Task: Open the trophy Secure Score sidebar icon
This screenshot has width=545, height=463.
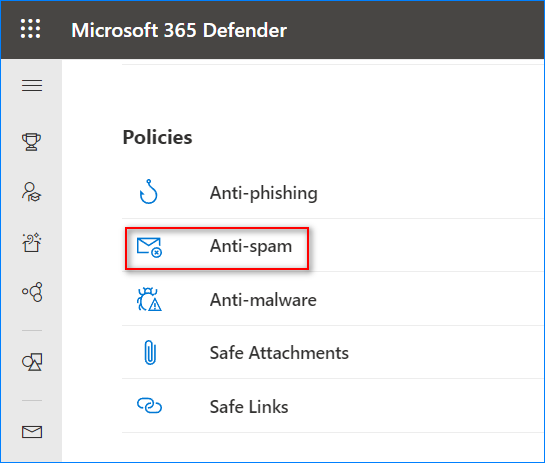Action: [x=32, y=142]
